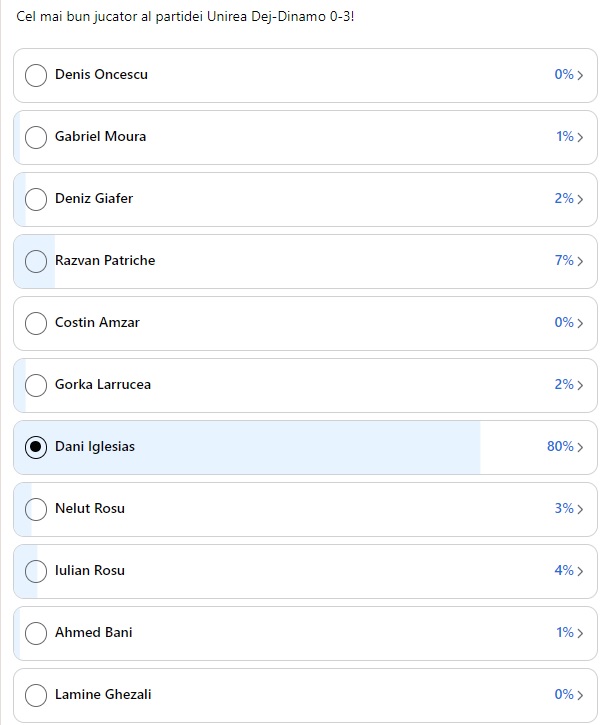Choose the Nelut Rosu radio button
This screenshot has width=600, height=725.
[x=36, y=509]
